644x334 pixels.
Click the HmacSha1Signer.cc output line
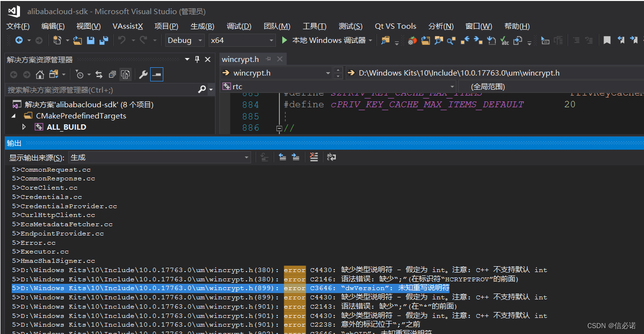pyautogui.click(x=54, y=261)
